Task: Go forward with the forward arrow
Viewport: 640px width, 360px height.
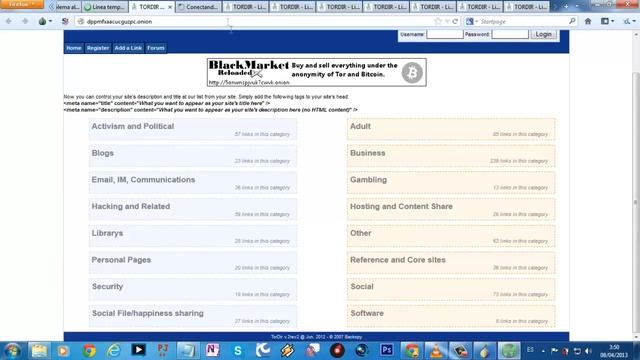Action: [x=25, y=21]
